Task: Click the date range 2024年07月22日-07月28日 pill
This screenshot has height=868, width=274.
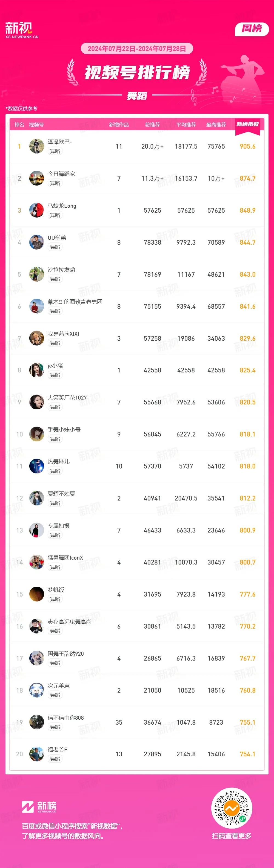Action: (137, 48)
